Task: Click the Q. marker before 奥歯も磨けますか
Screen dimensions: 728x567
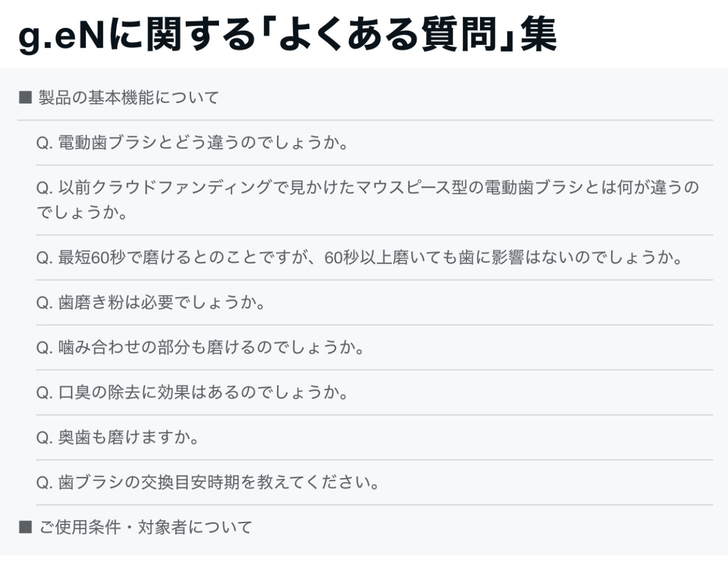Action: point(44,438)
